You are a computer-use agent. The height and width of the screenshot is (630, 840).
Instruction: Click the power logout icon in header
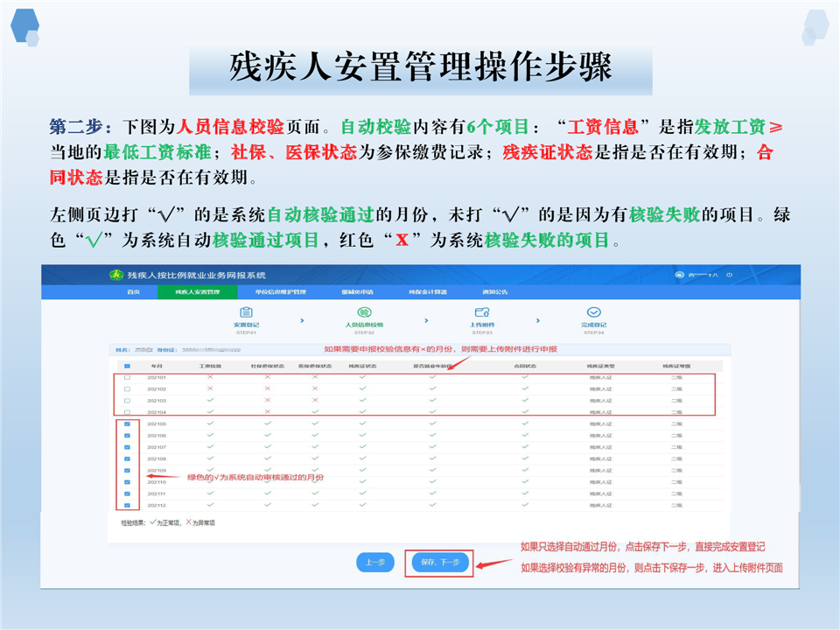click(x=729, y=276)
